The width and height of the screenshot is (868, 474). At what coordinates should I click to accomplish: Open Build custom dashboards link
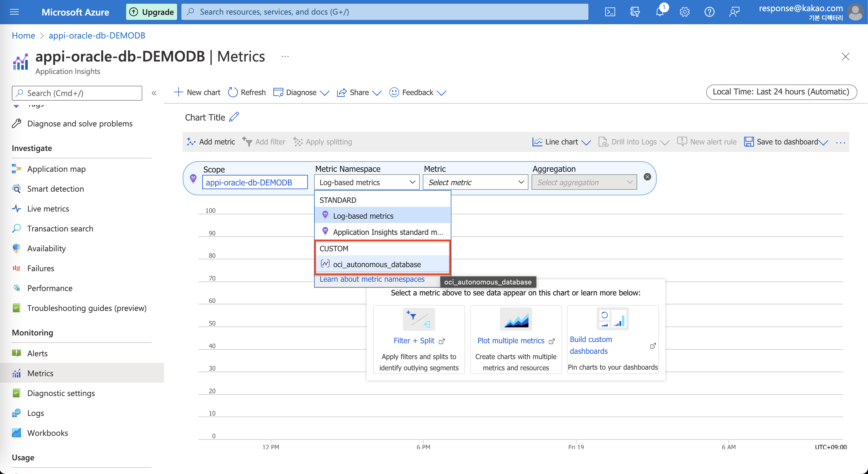click(591, 345)
